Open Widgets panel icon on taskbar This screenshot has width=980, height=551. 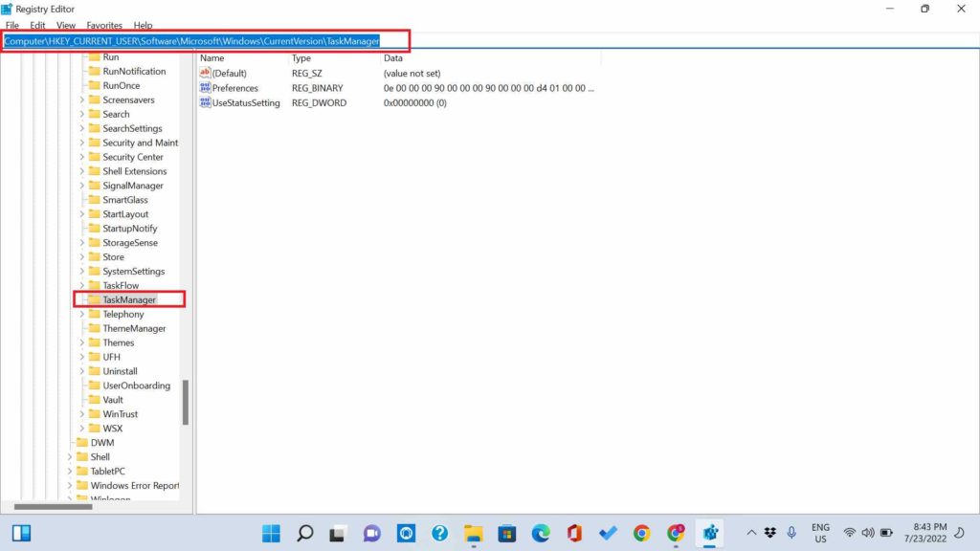21,533
